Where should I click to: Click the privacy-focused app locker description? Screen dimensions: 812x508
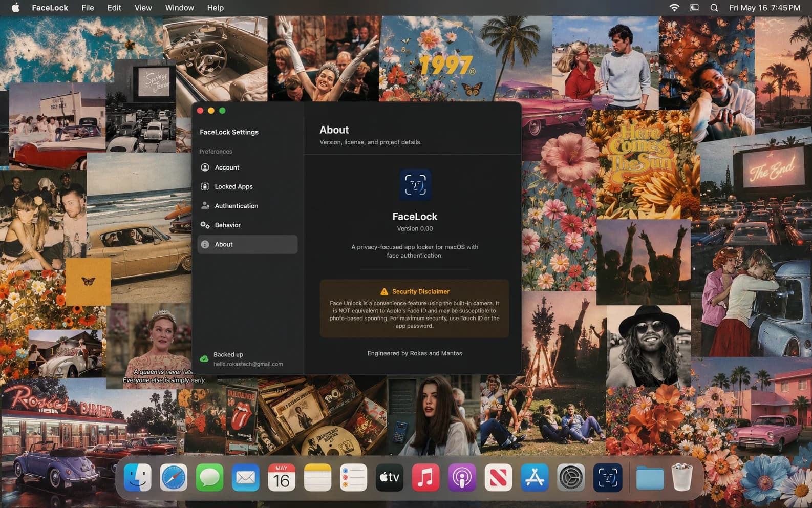[415, 251]
